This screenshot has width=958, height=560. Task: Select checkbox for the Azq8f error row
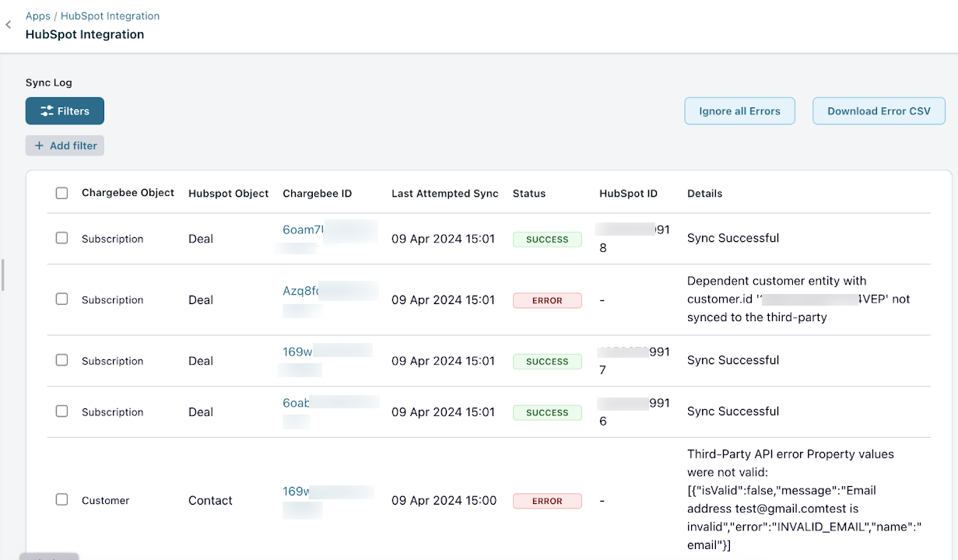pos(62,299)
